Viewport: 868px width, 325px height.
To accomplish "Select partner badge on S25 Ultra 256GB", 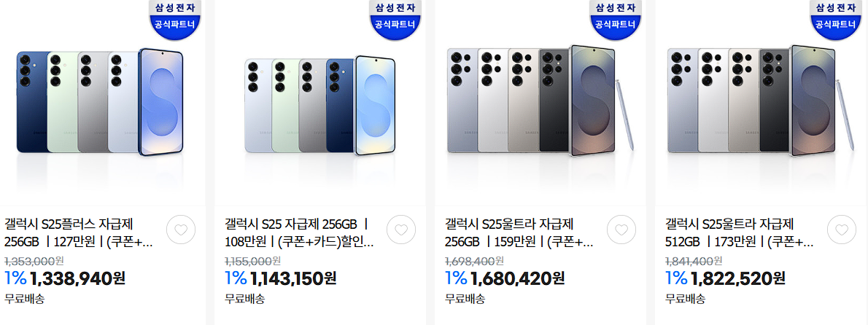I will click(616, 17).
